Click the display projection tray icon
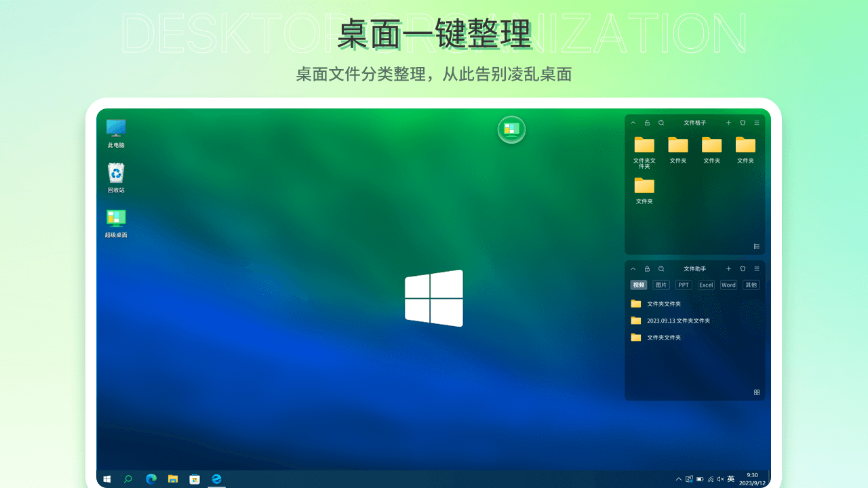The height and width of the screenshot is (488, 868). (690, 479)
